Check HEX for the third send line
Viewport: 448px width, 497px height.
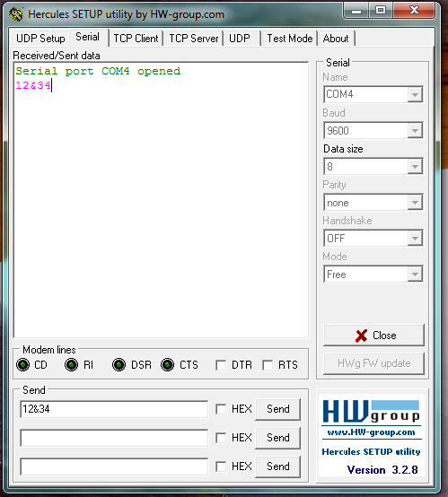221,466
